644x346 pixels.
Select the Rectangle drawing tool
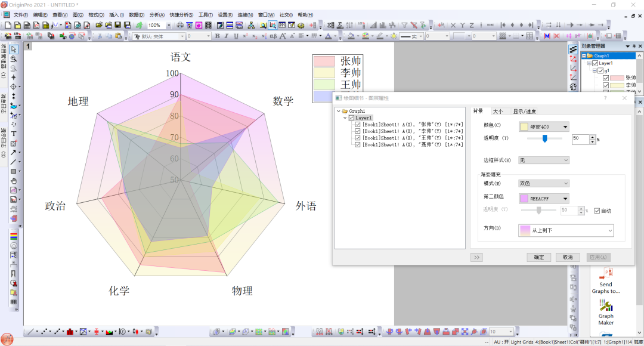click(x=14, y=171)
